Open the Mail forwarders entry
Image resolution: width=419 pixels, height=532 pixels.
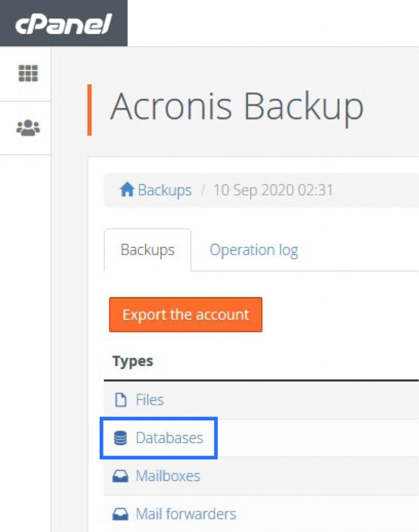[x=185, y=513]
